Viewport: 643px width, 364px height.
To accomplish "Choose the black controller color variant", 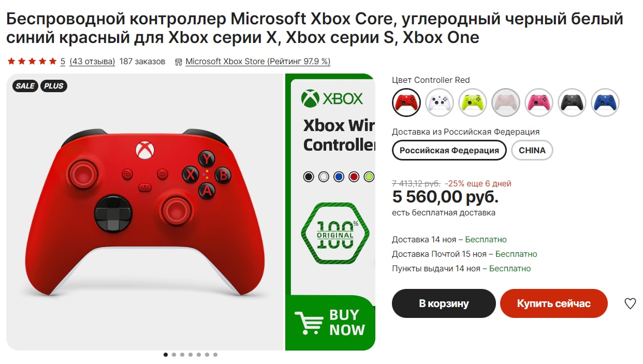I will (x=572, y=103).
